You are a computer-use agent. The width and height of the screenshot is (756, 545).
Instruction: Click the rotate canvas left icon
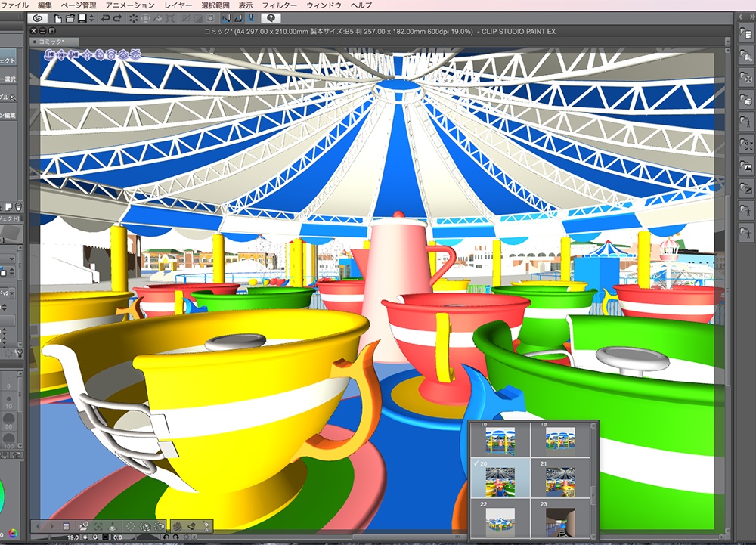click(166, 537)
